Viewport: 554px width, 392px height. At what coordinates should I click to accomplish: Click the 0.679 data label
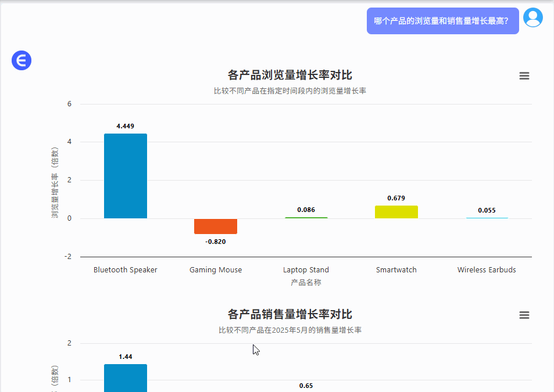pyautogui.click(x=396, y=198)
